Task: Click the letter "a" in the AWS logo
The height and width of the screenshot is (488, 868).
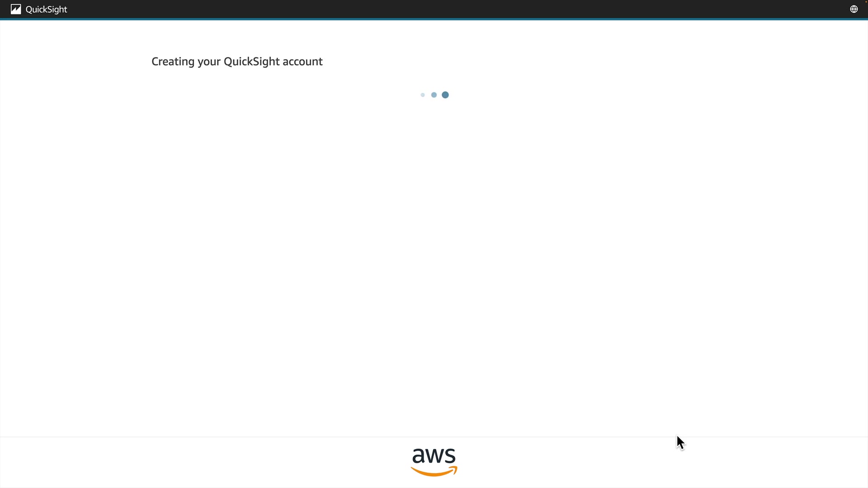Action: tap(419, 456)
